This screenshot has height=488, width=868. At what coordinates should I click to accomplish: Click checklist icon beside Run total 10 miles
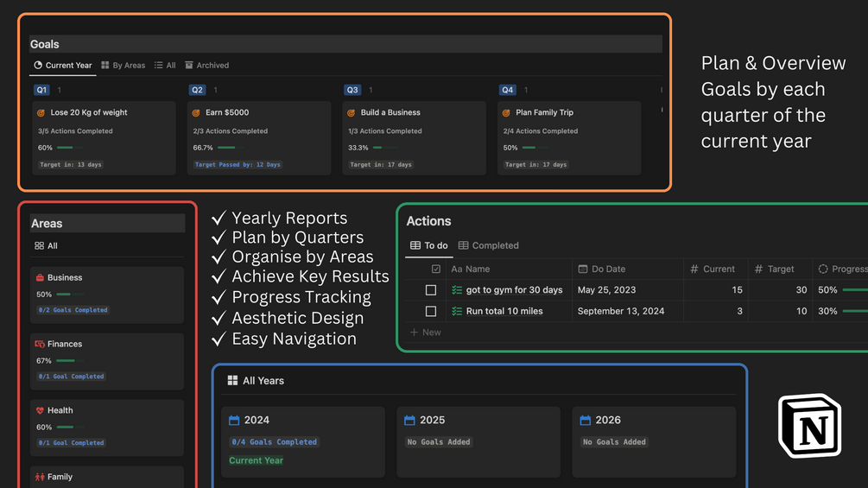[457, 312]
